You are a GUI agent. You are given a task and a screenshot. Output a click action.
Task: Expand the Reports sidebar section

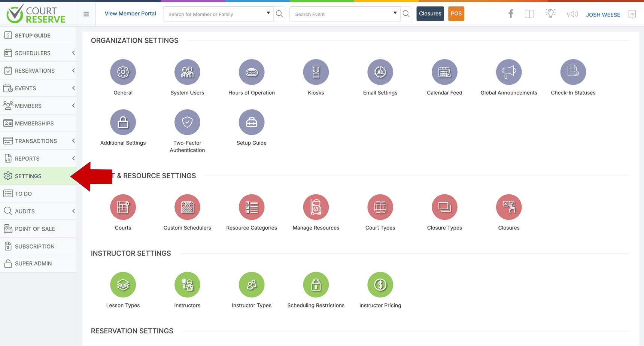coord(38,158)
